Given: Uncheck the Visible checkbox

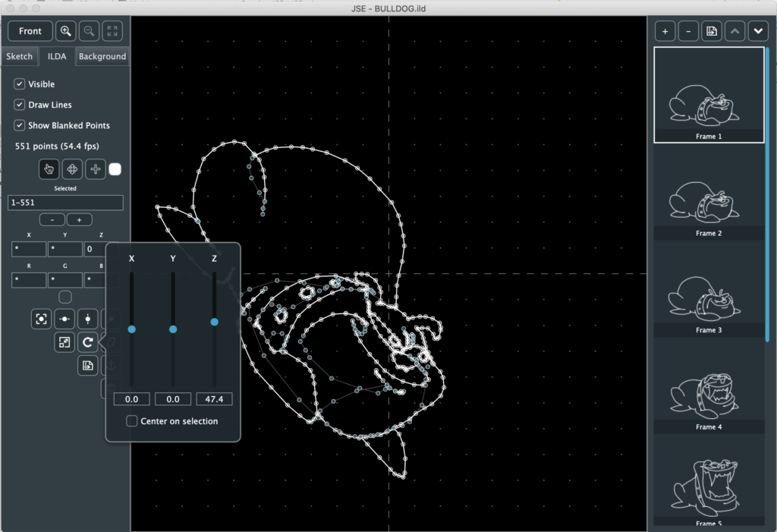Looking at the screenshot, I should point(20,84).
